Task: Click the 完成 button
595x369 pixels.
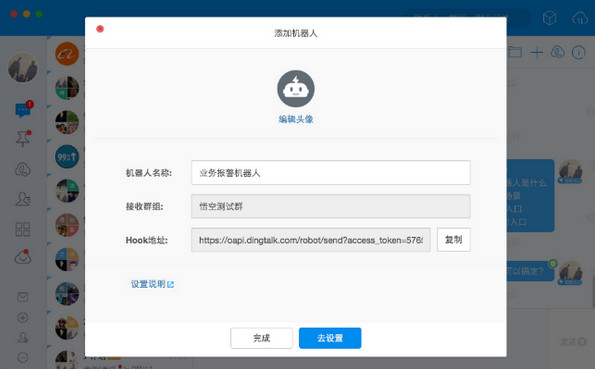Action: point(261,338)
